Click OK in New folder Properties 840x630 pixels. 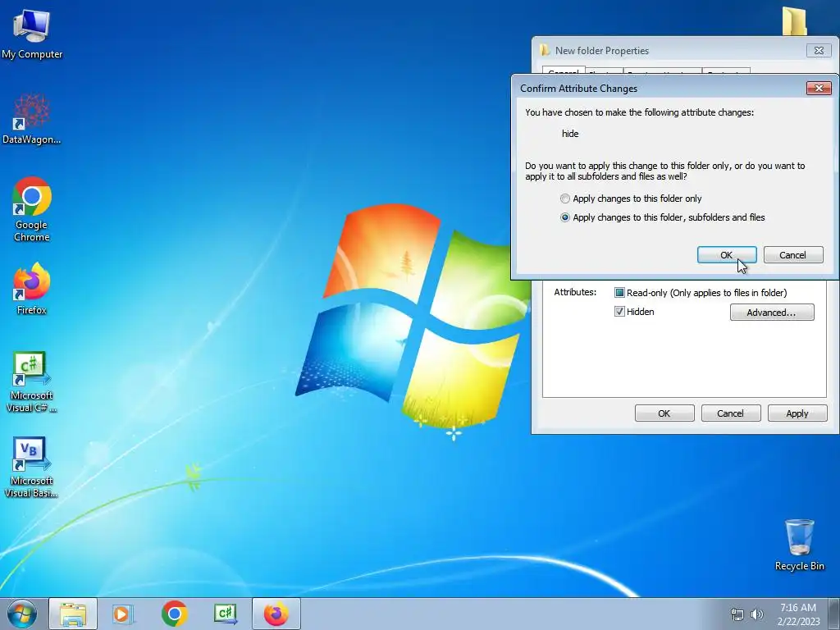click(x=664, y=413)
